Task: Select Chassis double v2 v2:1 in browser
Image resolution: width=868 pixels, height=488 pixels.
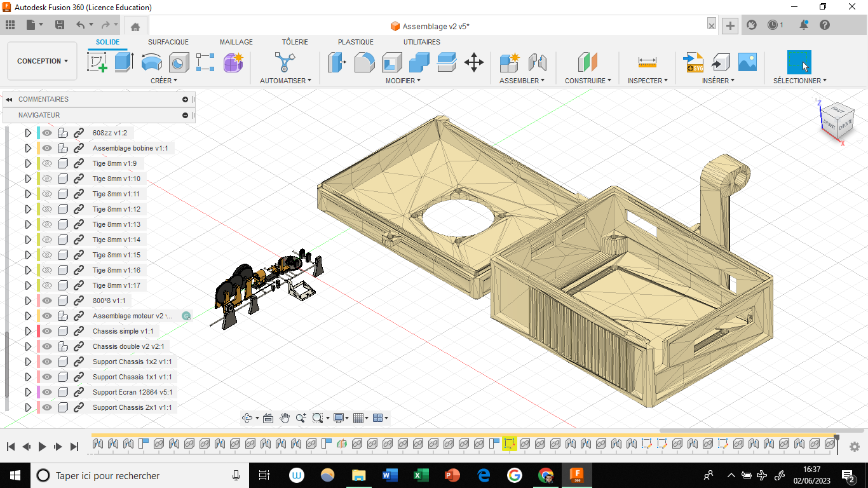Action: point(128,346)
